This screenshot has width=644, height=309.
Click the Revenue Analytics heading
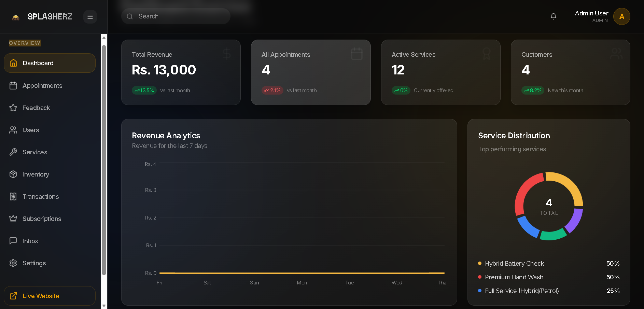tap(166, 136)
